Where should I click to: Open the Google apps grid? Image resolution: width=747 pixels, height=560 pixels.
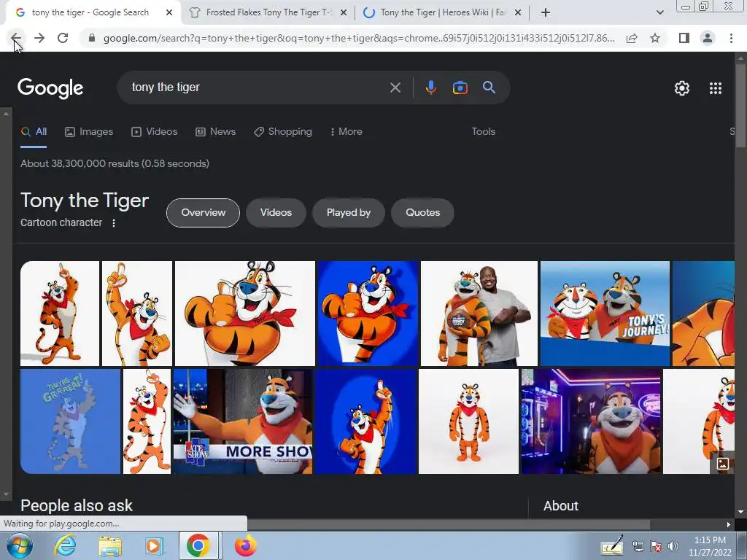[x=715, y=88]
